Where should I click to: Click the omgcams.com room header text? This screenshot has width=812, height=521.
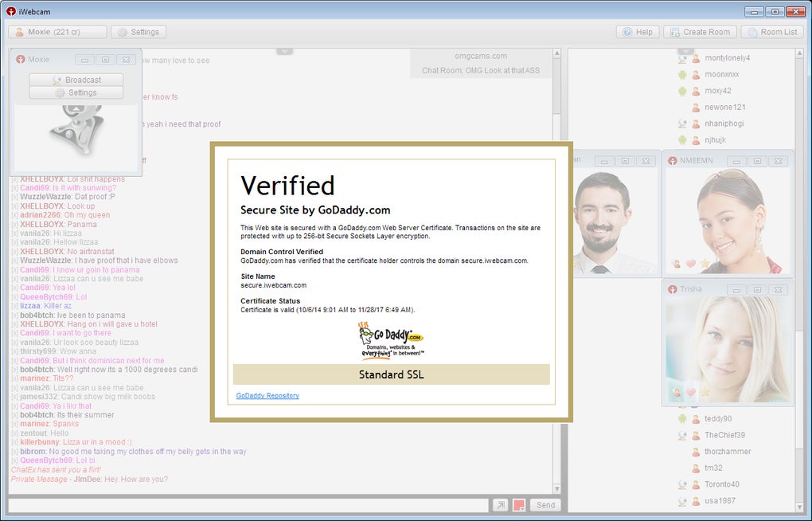[x=481, y=56]
